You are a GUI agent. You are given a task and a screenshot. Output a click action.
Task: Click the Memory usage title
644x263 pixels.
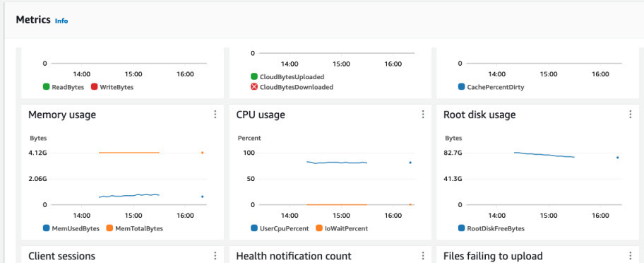62,115
